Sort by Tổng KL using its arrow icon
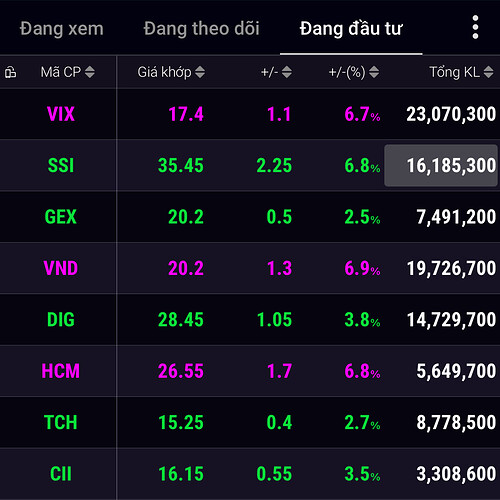The height and width of the screenshot is (500, 500). [x=489, y=72]
